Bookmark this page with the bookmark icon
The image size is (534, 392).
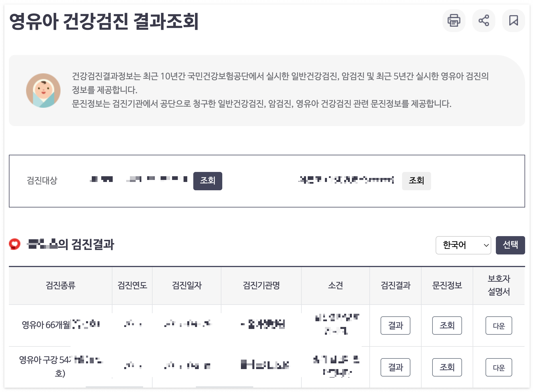pos(514,21)
